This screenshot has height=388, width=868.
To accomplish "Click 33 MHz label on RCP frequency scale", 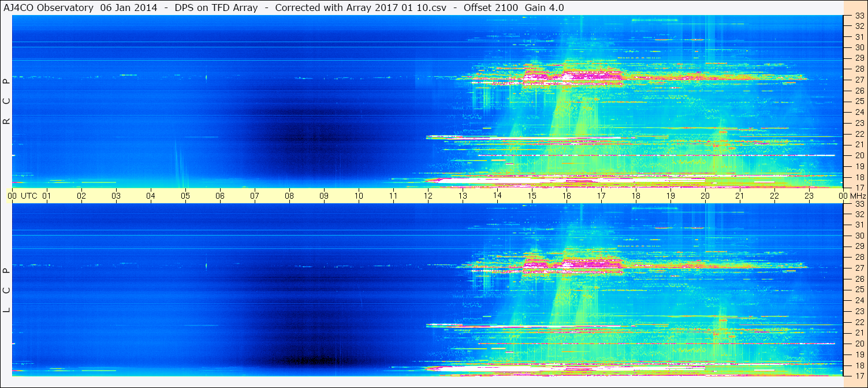I will click(x=859, y=15).
